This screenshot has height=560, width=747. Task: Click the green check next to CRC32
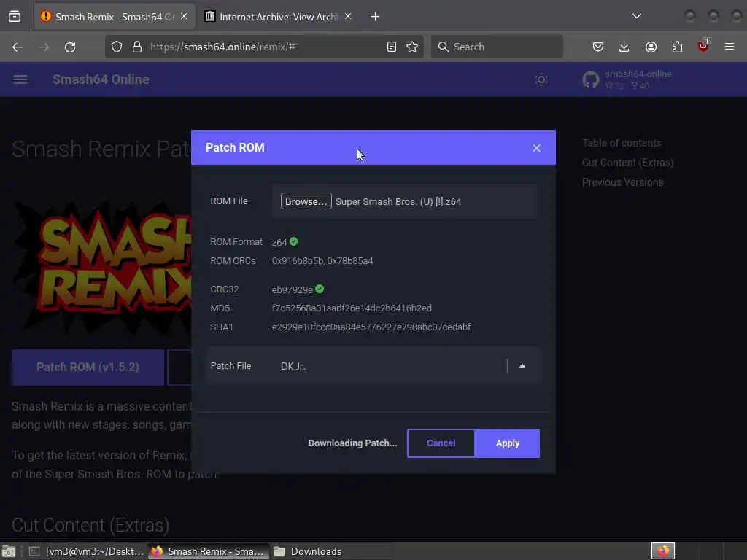(x=320, y=289)
